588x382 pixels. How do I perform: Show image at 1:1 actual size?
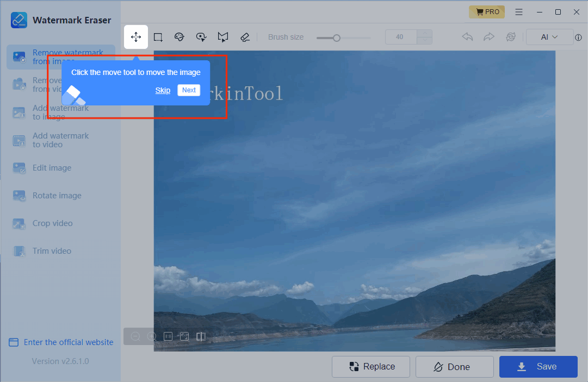coord(168,336)
